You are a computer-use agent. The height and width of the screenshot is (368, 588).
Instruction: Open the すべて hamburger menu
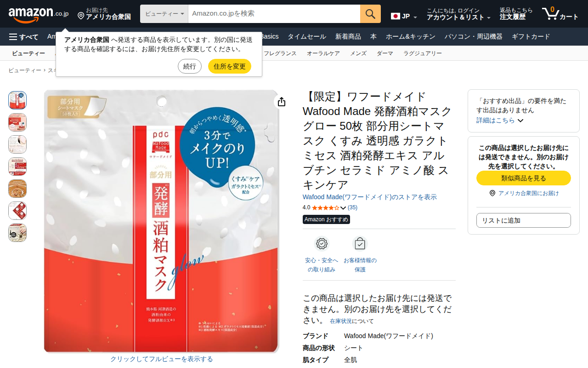pyautogui.click(x=23, y=37)
